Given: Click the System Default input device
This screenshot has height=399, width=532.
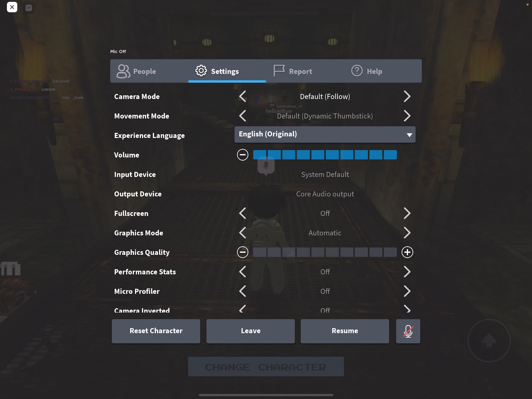Looking at the screenshot, I should (x=325, y=175).
